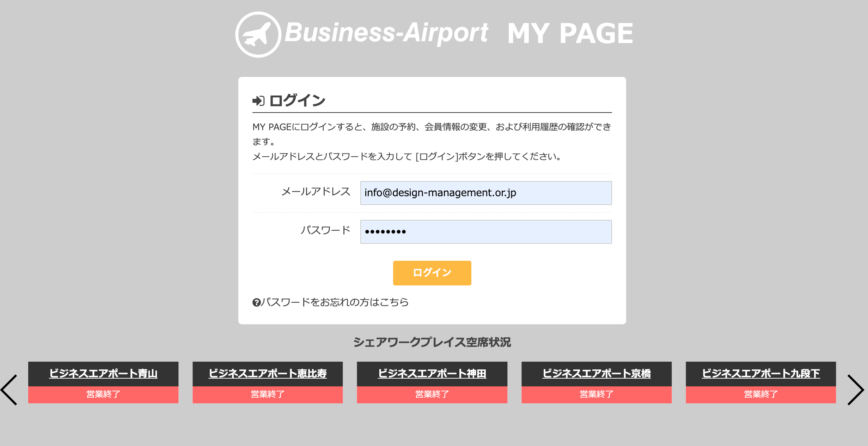The width and height of the screenshot is (868, 446).
Task: Click 営業終了 status under 九段下
Action: [x=761, y=394]
